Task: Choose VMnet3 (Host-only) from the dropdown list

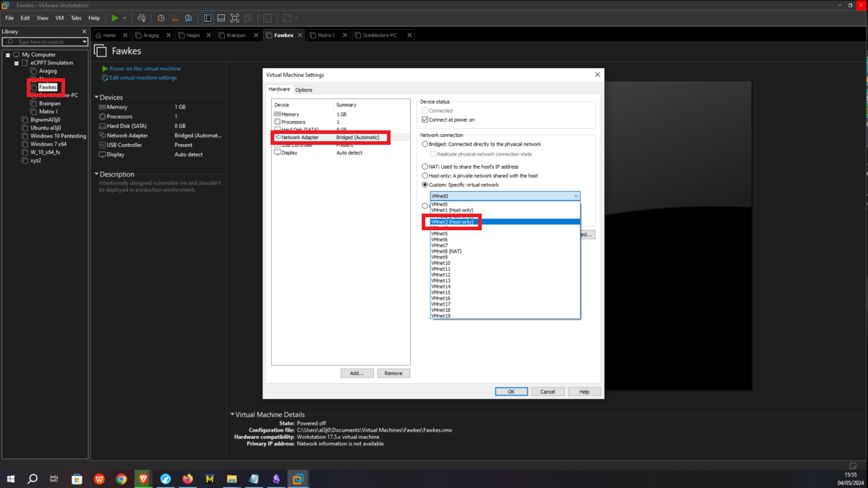Action: pos(505,222)
